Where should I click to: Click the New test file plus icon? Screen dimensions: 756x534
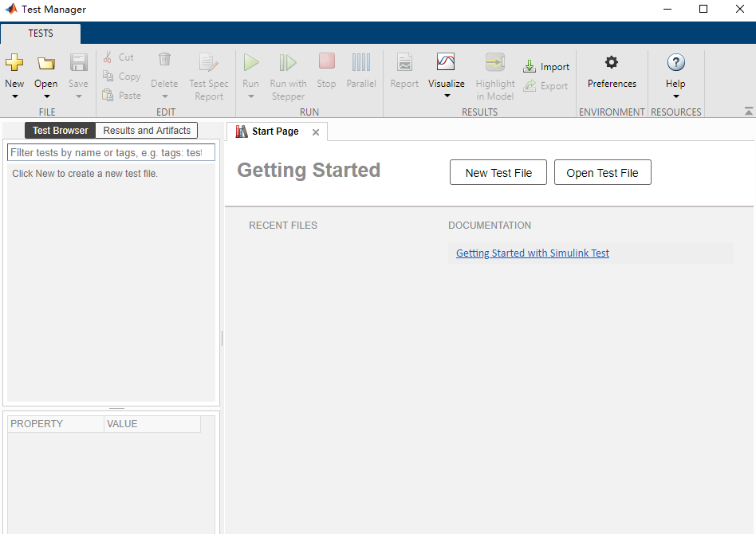pyautogui.click(x=14, y=62)
